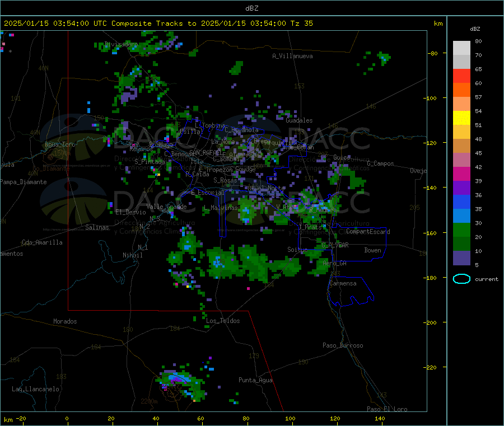
Task: Click the Bowen map label
Action: pos(373,250)
